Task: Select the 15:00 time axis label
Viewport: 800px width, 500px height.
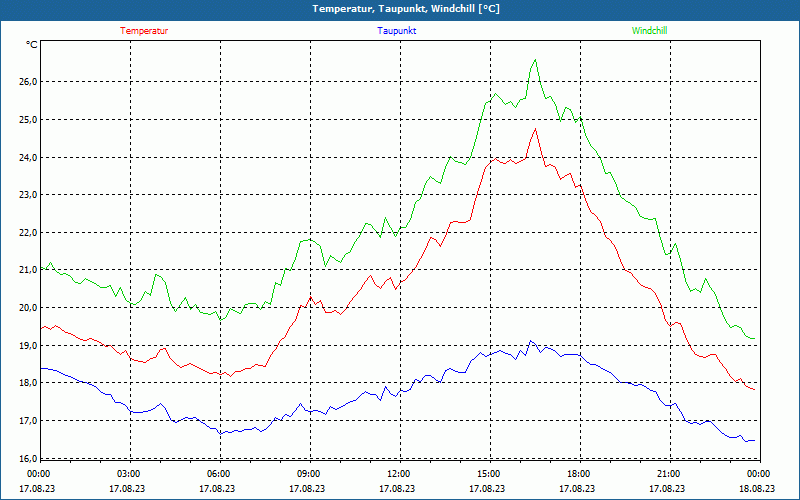Action: [x=488, y=474]
